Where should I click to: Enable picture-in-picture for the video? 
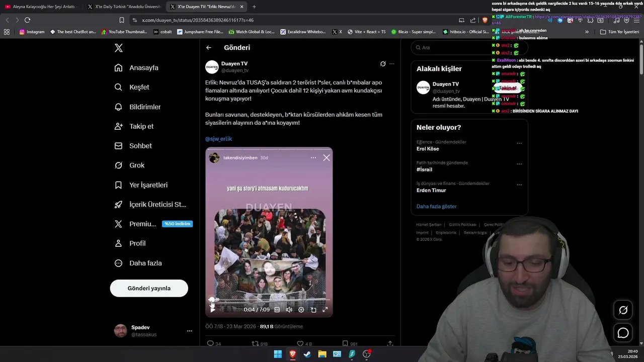[x=313, y=310]
